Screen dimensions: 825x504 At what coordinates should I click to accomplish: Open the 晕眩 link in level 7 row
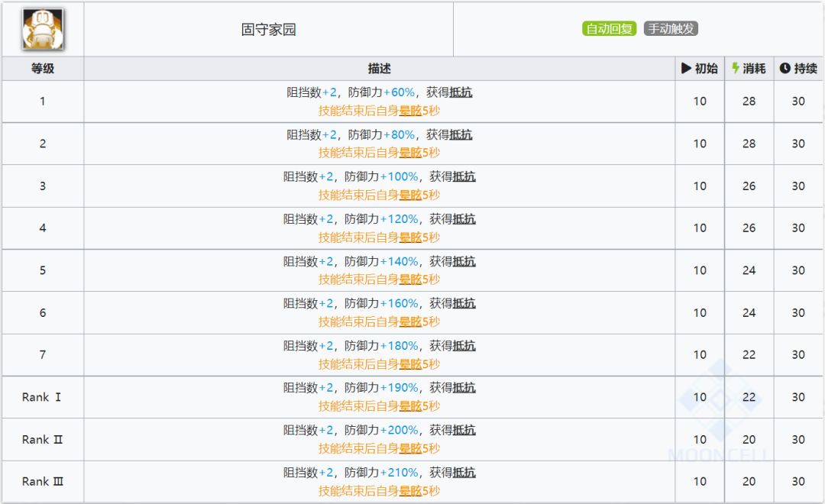[410, 364]
